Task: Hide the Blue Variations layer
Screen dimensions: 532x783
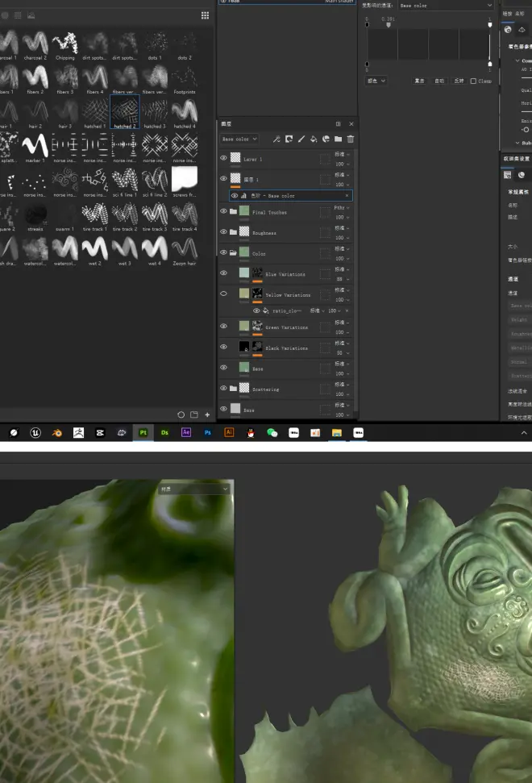Action: click(223, 273)
